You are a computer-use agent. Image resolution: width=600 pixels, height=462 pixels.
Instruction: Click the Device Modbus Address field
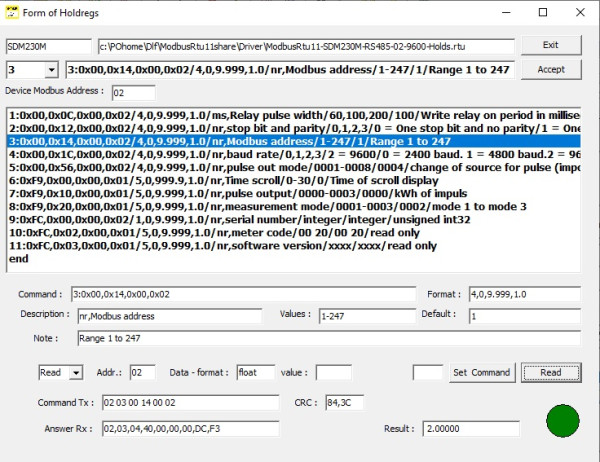[134, 93]
